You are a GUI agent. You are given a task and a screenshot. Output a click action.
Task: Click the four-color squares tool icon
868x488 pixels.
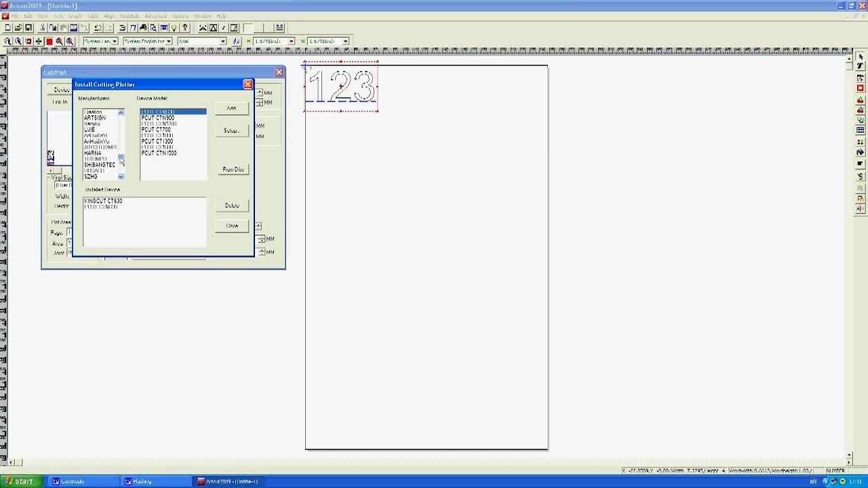[x=861, y=142]
